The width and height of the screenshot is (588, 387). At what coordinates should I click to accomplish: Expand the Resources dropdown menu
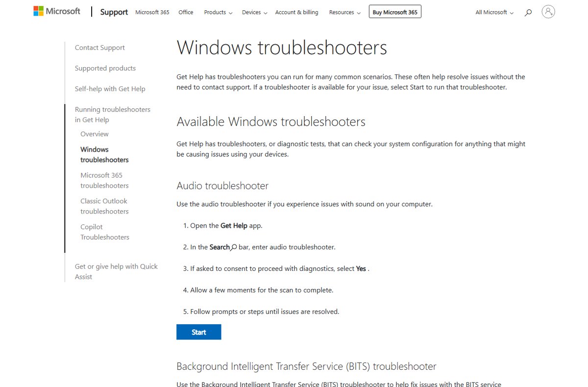[x=345, y=12]
